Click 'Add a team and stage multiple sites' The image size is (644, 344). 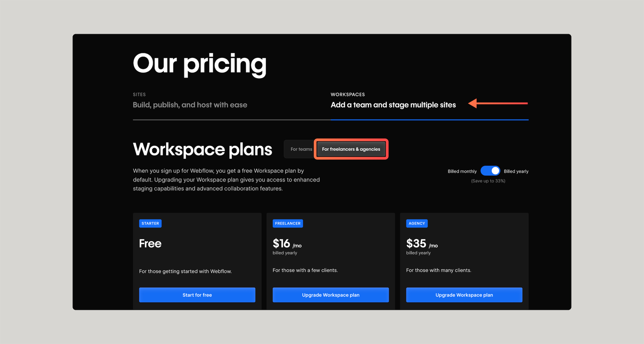(x=393, y=105)
